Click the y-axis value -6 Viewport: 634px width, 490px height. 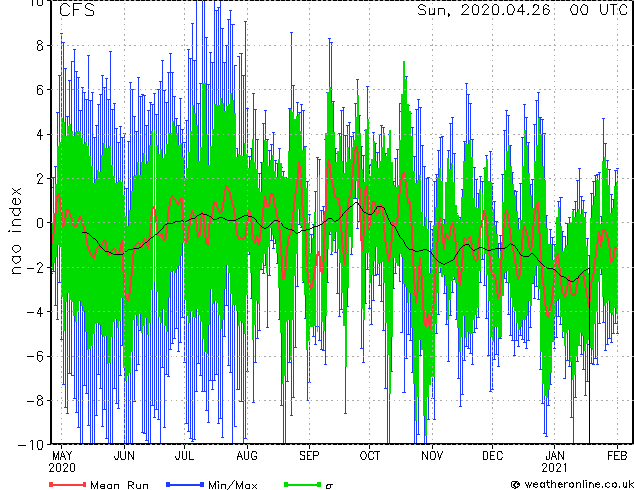click(x=34, y=357)
